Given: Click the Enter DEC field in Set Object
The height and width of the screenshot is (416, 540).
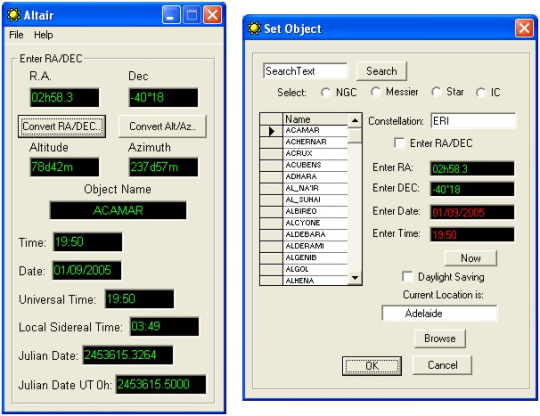Looking at the screenshot, I should click(472, 189).
